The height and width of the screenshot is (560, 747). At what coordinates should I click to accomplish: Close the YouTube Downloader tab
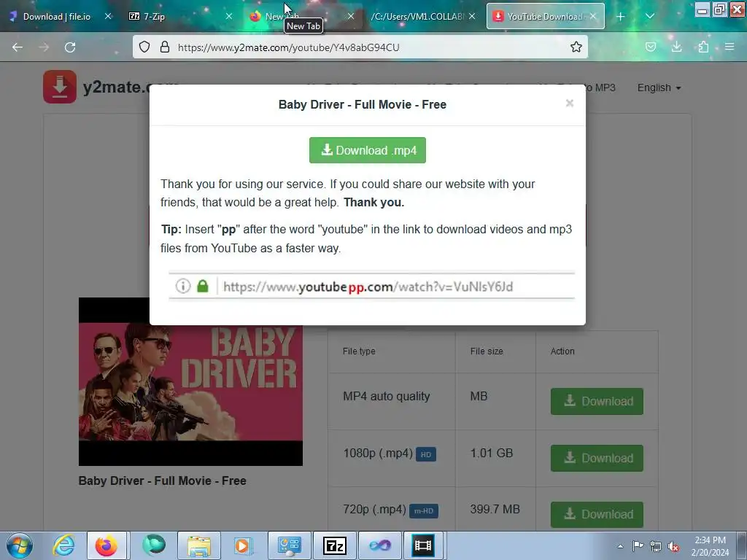point(593,16)
